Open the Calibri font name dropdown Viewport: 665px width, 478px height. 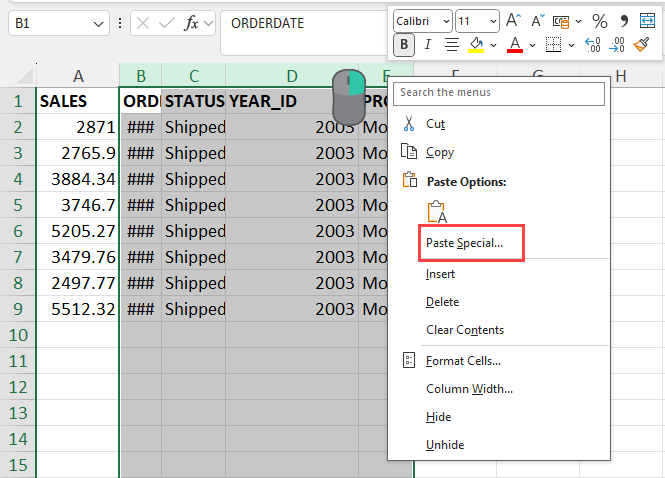click(422, 20)
